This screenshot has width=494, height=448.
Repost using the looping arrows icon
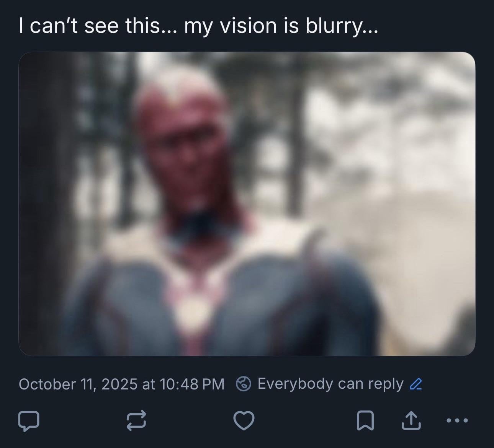tap(136, 421)
